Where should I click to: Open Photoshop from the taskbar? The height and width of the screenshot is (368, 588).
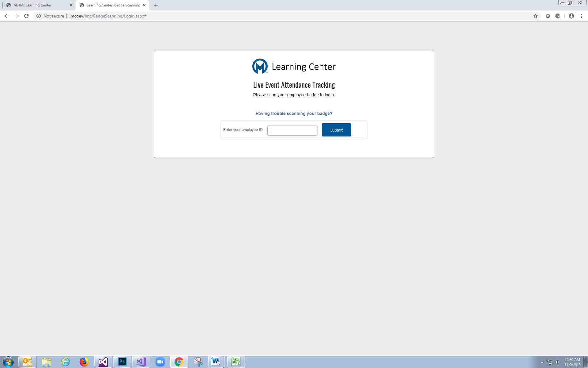pos(122,362)
